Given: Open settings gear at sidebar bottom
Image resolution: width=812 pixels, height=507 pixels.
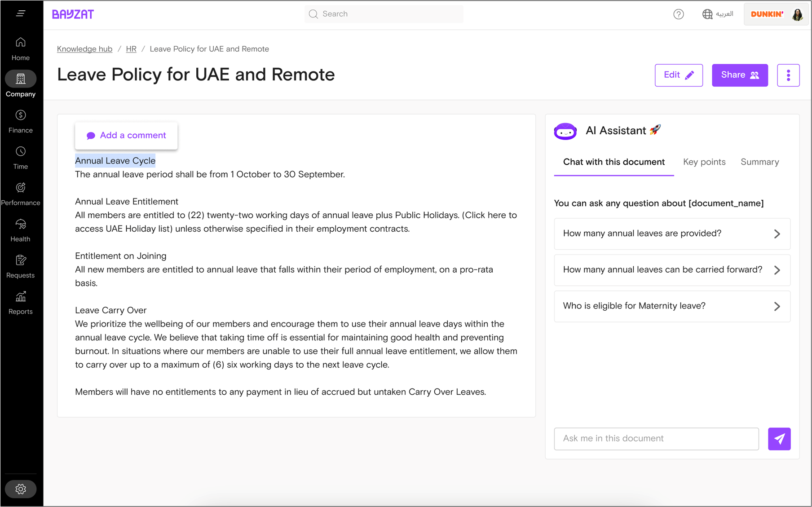Looking at the screenshot, I should (21, 489).
